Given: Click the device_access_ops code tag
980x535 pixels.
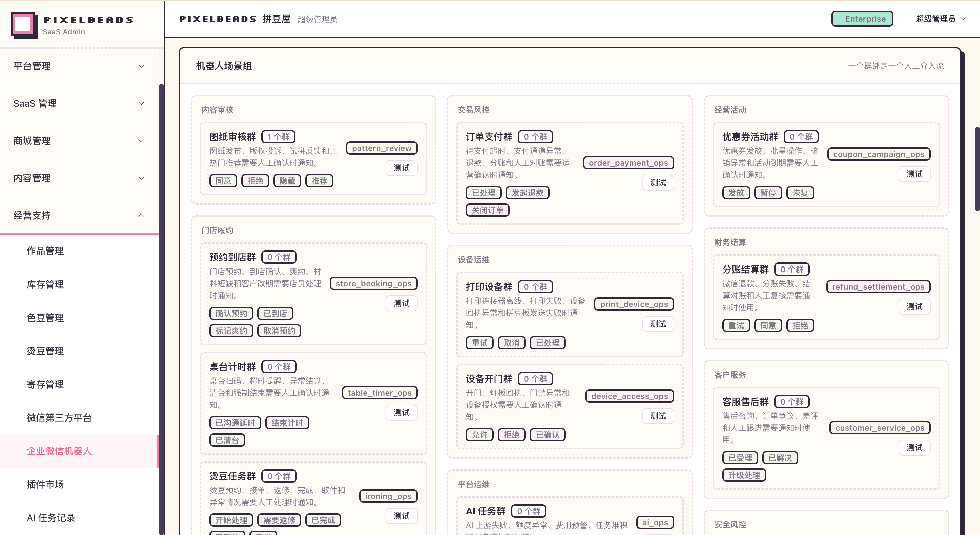Looking at the screenshot, I should point(630,396).
